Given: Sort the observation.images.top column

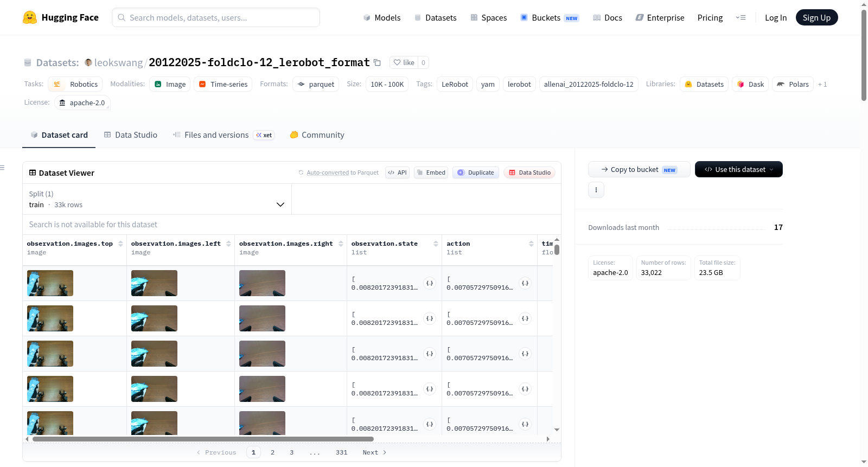Looking at the screenshot, I should coord(120,244).
